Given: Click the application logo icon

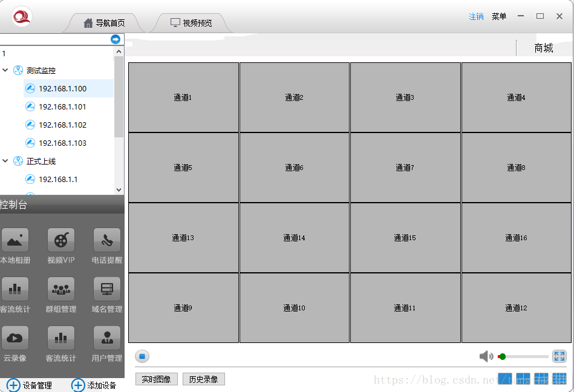Looking at the screenshot, I should pyautogui.click(x=22, y=16).
